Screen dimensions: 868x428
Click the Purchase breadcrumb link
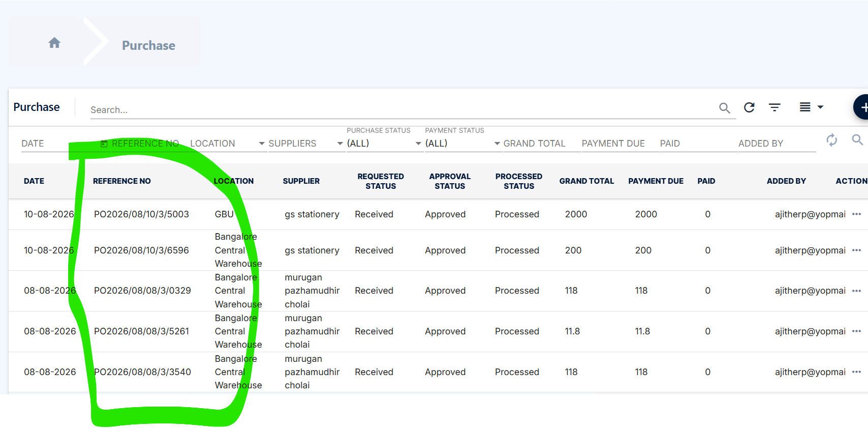148,45
